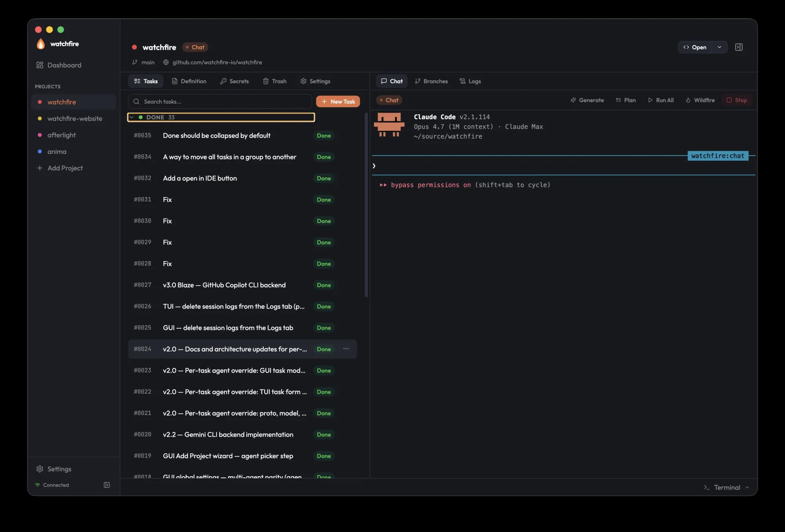The image size is (785, 532).
Task: Collapse the left sidebar panel icon
Action: [x=107, y=485]
